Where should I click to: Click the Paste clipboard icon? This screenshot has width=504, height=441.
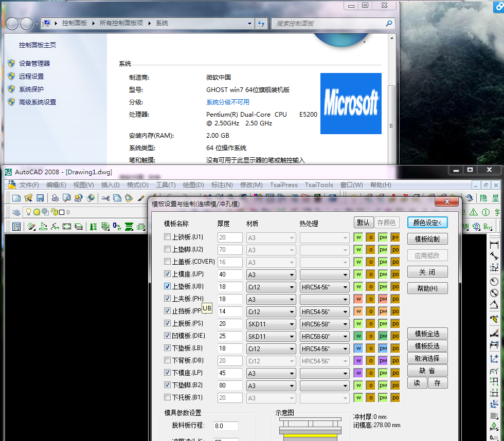(x=129, y=198)
